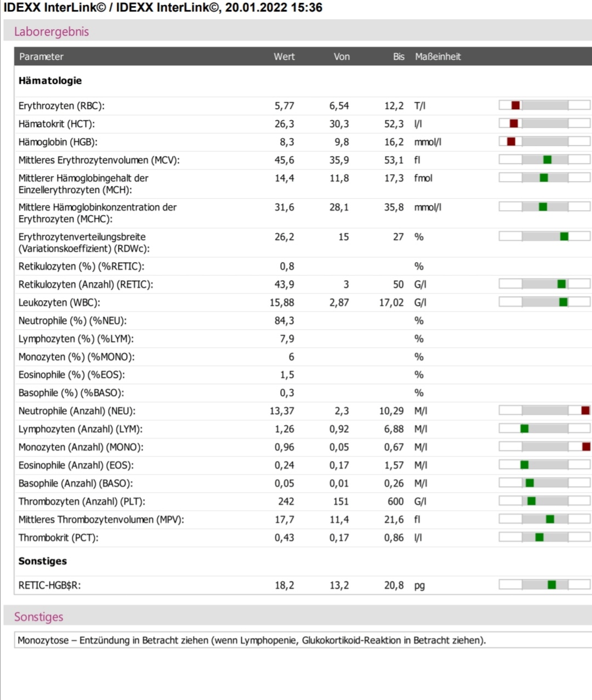
Task: Click the MCHC row label
Action: tap(98, 213)
